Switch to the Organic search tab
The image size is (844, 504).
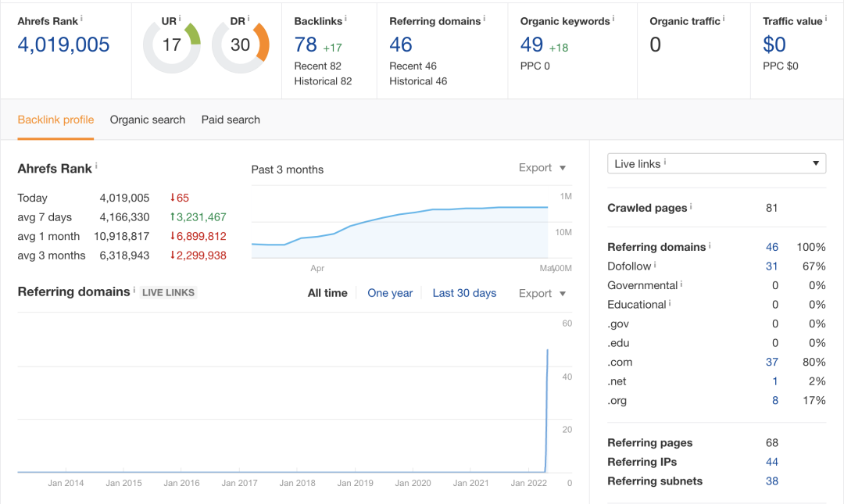[148, 120]
